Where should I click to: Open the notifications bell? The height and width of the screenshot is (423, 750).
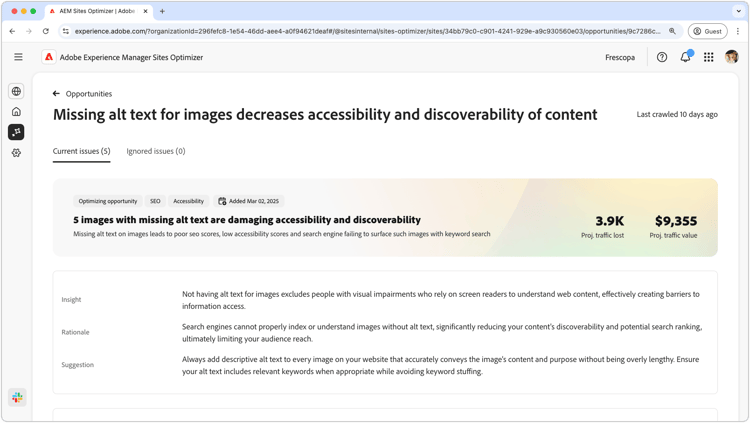(x=685, y=57)
